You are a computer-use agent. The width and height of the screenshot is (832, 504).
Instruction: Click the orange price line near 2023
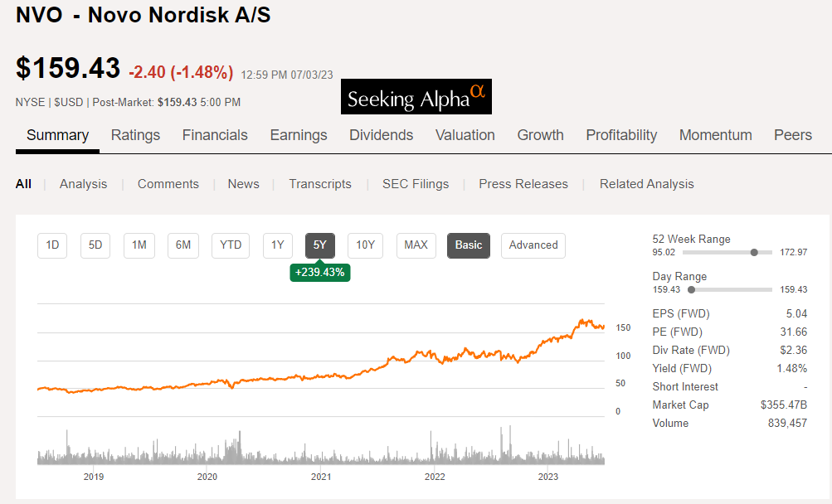tap(547, 338)
